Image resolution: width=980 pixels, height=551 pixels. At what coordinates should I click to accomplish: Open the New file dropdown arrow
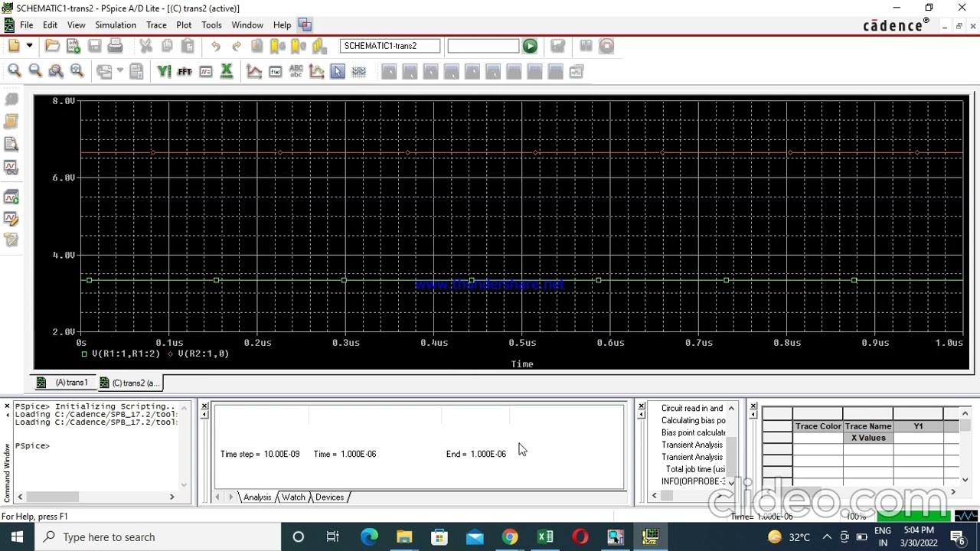click(29, 46)
